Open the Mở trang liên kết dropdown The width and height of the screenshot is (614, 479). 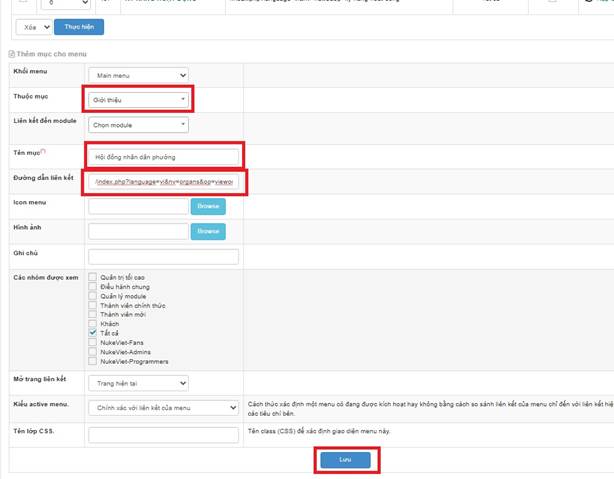click(137, 383)
